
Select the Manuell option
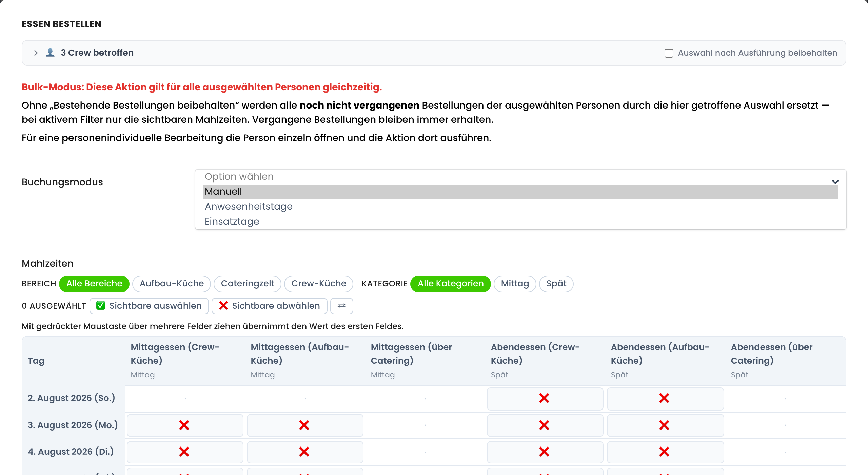pos(520,192)
